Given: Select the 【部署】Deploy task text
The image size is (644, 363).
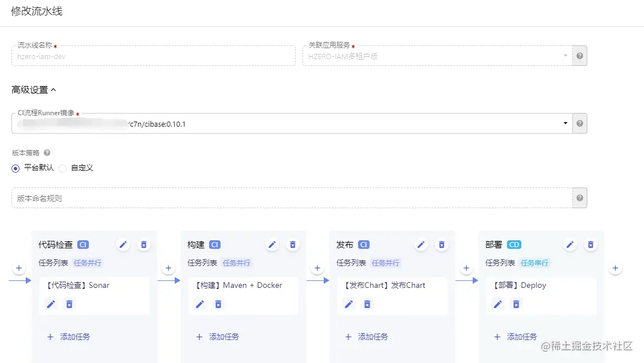Looking at the screenshot, I should click(519, 286).
